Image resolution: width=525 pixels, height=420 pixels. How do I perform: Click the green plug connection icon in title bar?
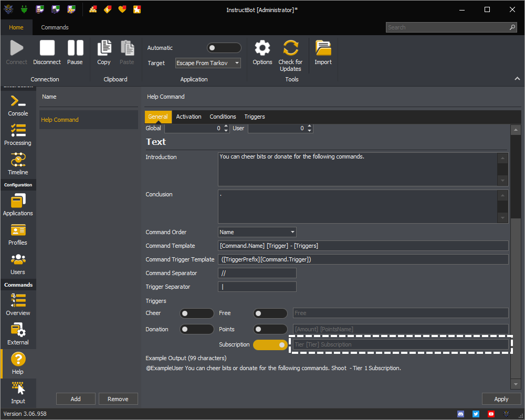24,9
